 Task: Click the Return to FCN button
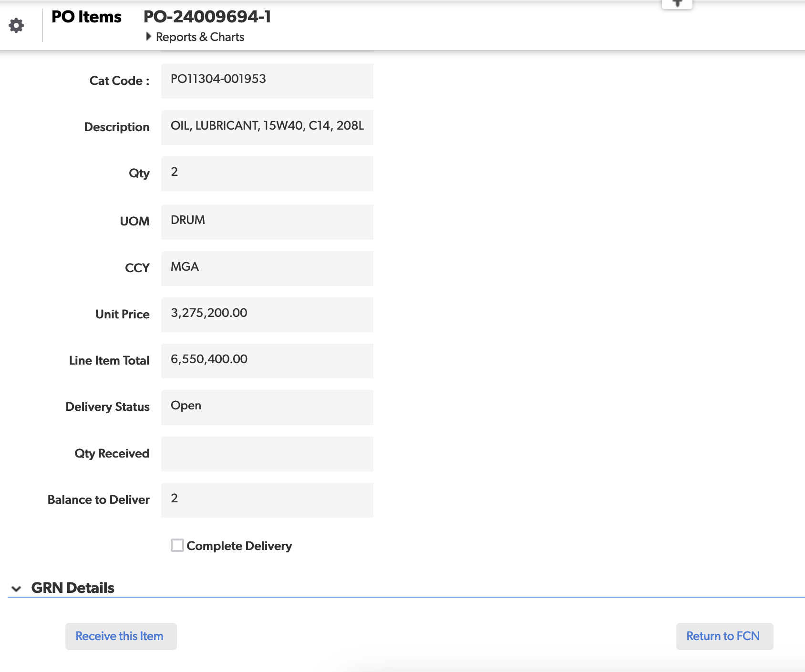[x=724, y=636]
